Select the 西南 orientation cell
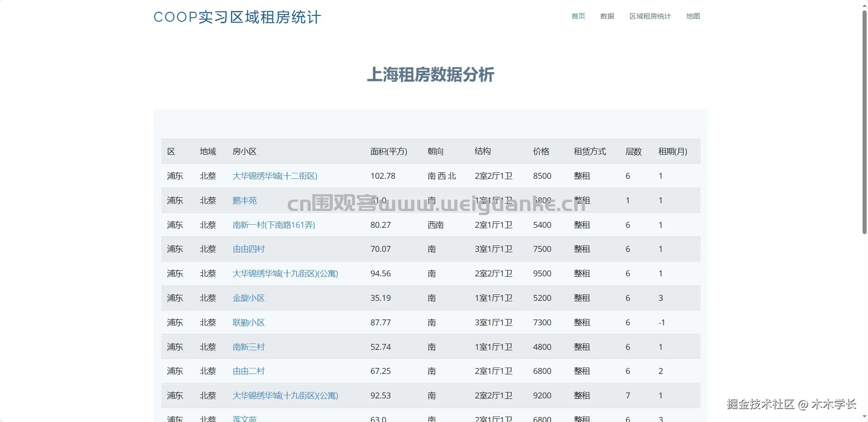 point(435,225)
